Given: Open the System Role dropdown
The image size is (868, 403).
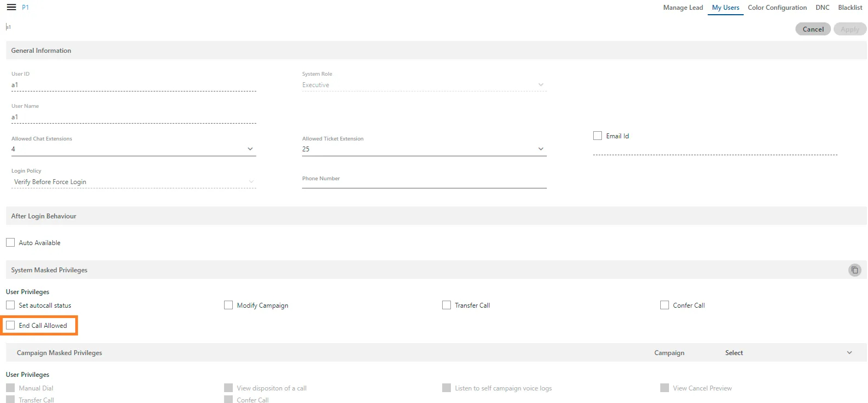Looking at the screenshot, I should (424, 85).
